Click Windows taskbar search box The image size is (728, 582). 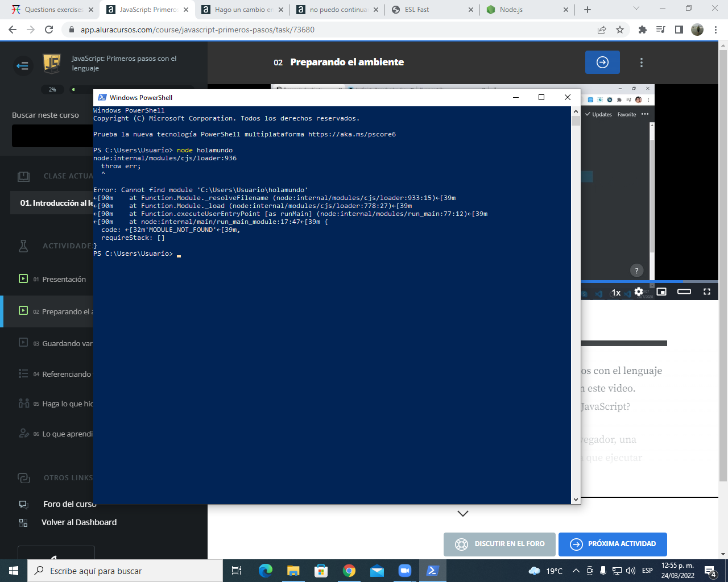pos(125,571)
